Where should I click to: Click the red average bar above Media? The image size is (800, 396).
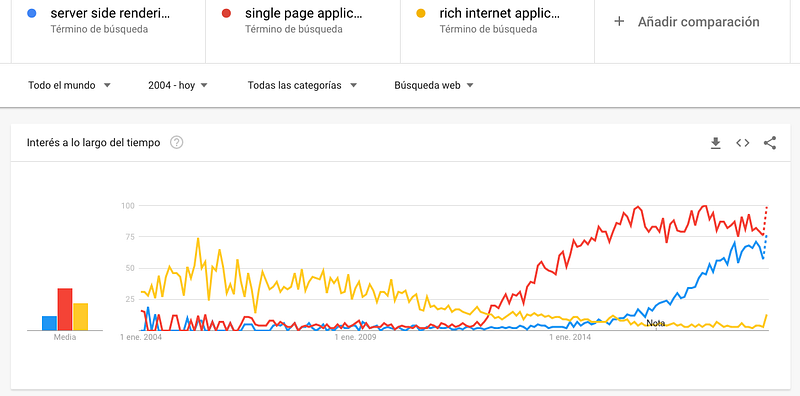[x=65, y=309]
